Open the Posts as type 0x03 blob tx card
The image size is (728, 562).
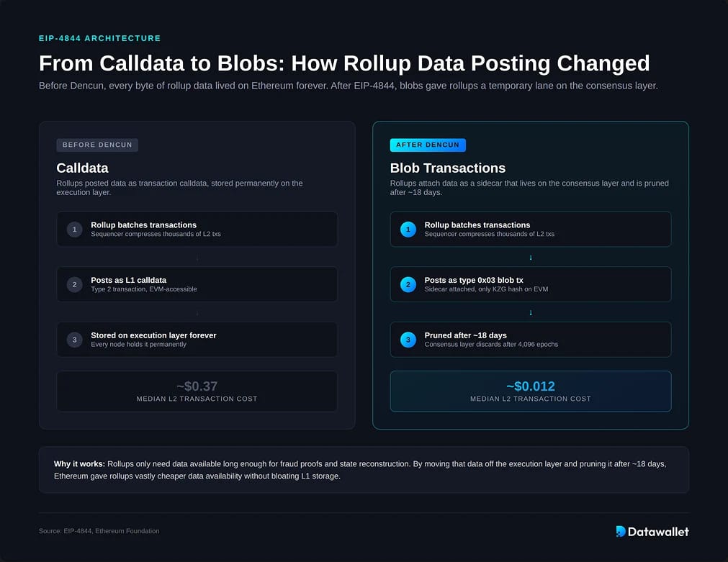(531, 284)
